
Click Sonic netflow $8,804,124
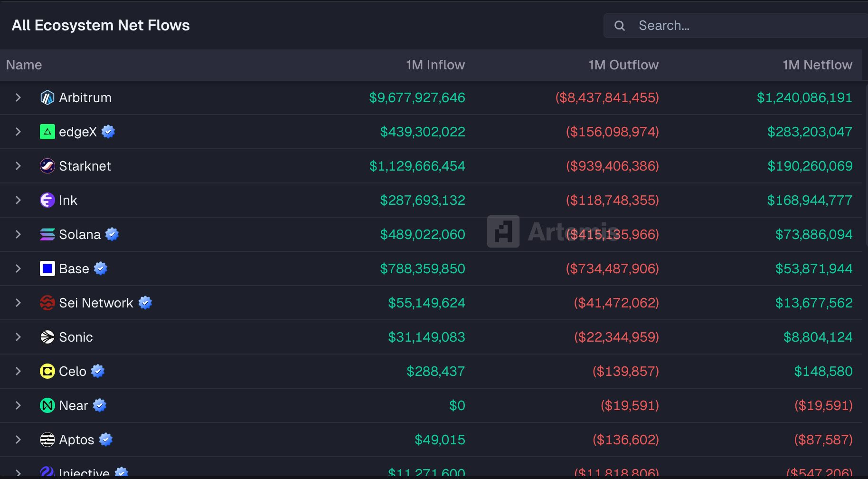[818, 337]
